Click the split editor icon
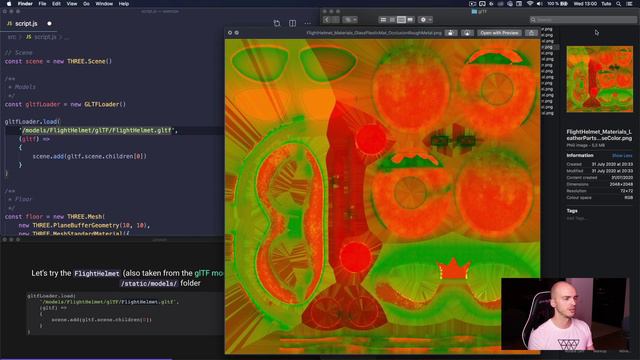The height and width of the screenshot is (360, 640). pos(292,23)
